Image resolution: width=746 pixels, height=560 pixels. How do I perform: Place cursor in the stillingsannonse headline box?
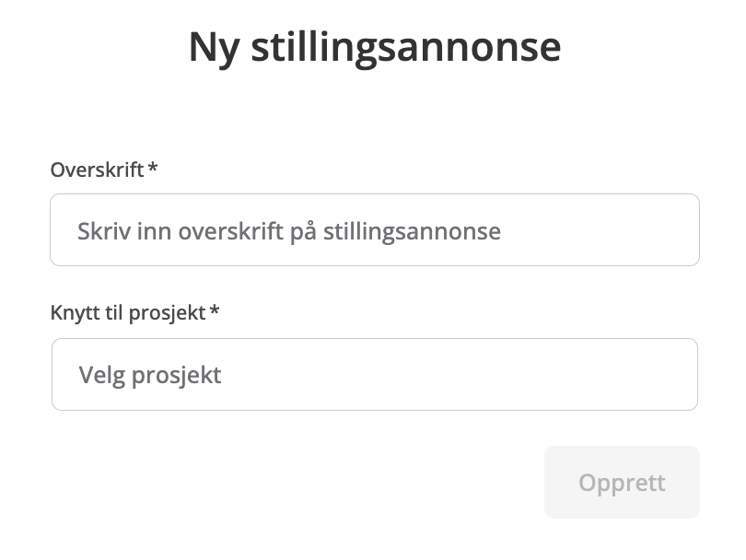point(374,230)
